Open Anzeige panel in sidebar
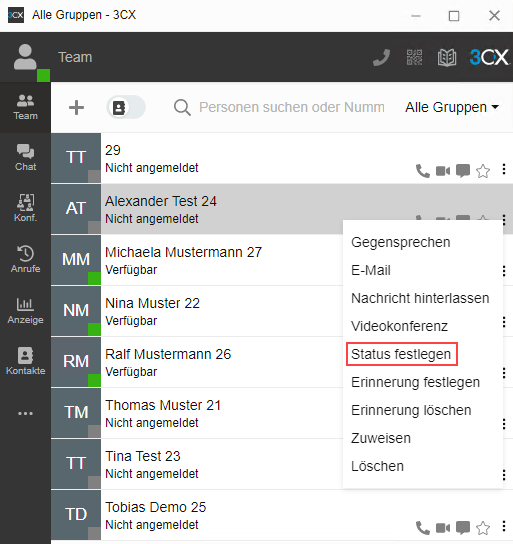513x544 pixels. pyautogui.click(x=25, y=311)
